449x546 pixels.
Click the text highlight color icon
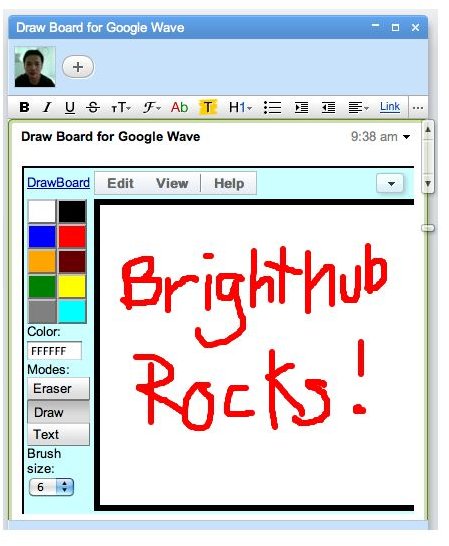point(208,107)
